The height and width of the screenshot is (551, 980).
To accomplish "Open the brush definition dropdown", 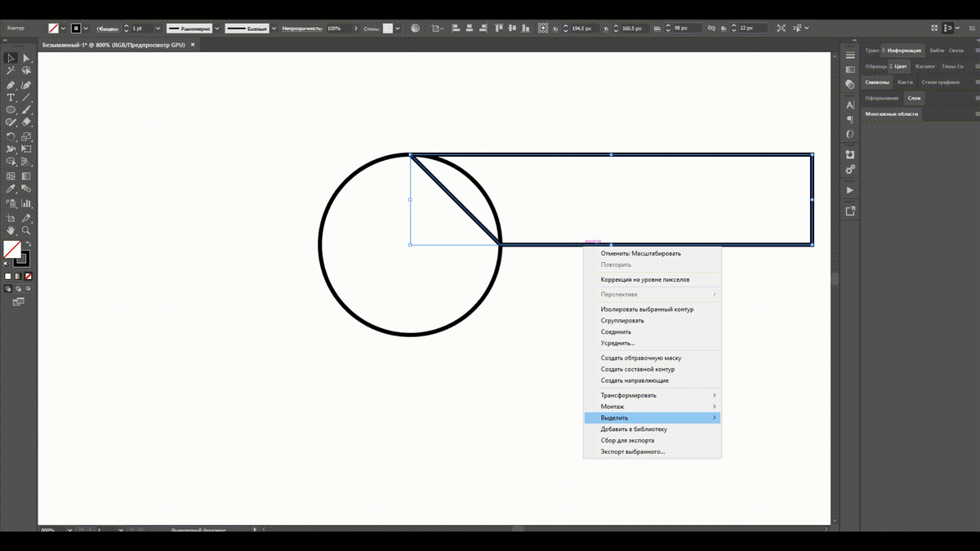I will click(x=274, y=29).
